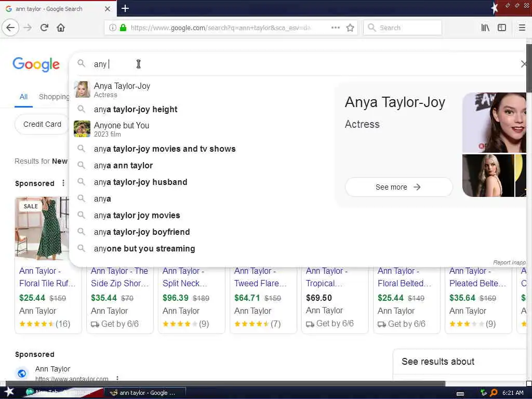This screenshot has height=399, width=532.
Task: Open Ann Taylor The Side Zip Shor... product
Action: (119, 277)
